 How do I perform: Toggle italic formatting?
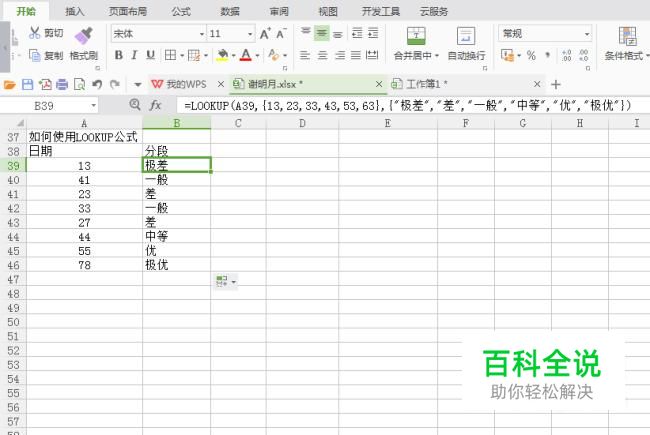click(x=134, y=55)
